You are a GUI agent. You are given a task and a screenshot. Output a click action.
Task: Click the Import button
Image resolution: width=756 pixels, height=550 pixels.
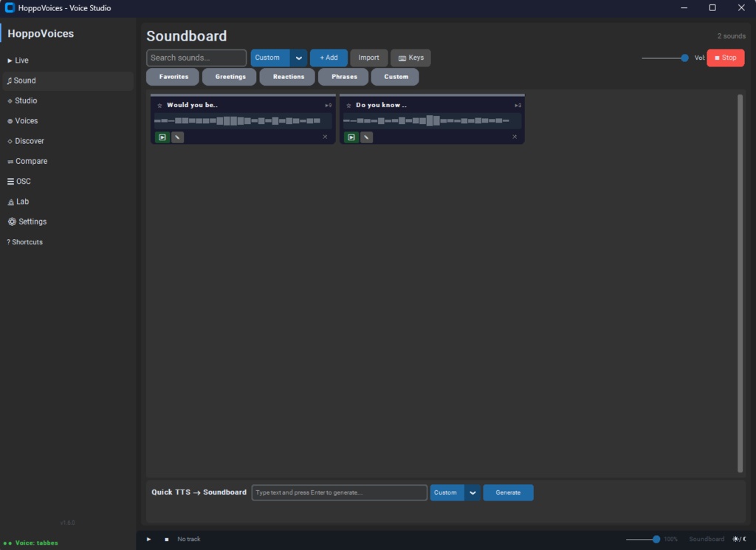coord(369,58)
